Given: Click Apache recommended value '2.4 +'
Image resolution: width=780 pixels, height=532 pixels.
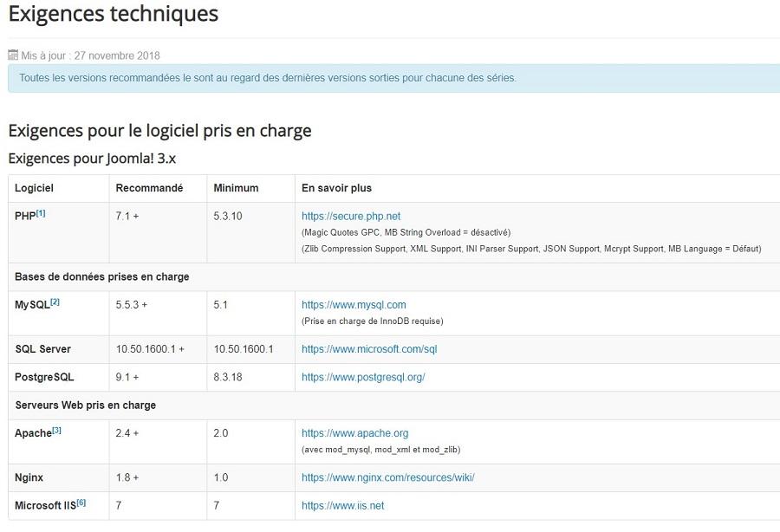Looking at the screenshot, I should click(127, 433).
